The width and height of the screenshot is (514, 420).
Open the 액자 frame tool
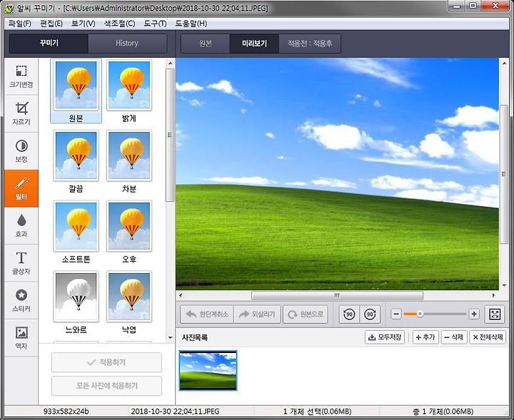[21, 338]
